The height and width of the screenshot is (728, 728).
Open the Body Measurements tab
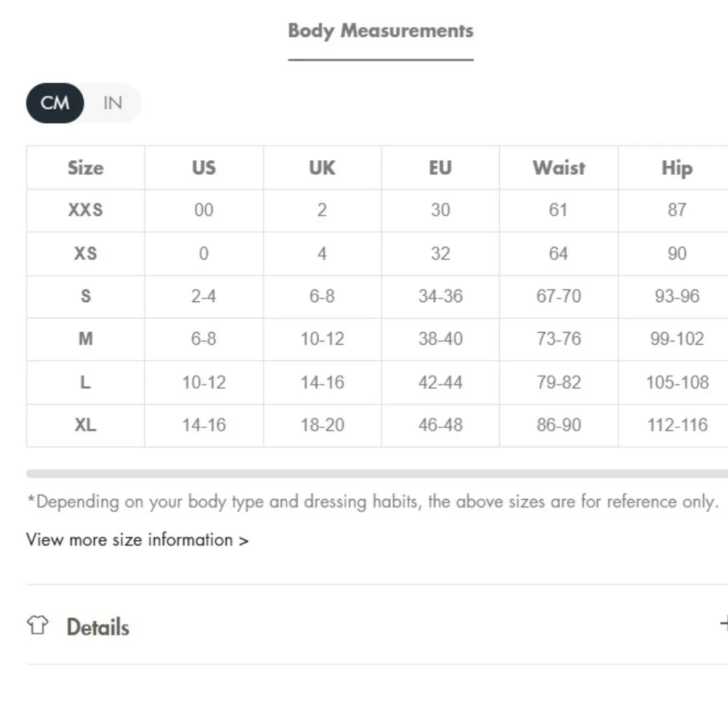tap(380, 31)
